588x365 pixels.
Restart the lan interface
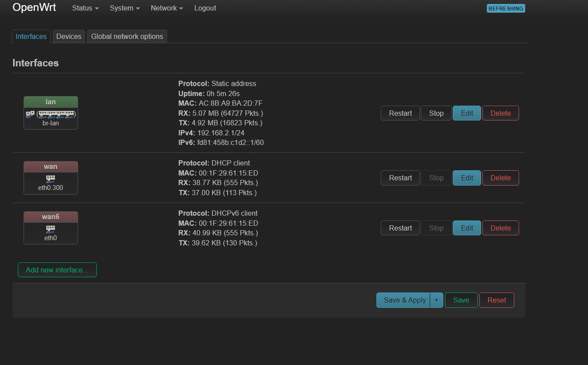click(x=400, y=113)
